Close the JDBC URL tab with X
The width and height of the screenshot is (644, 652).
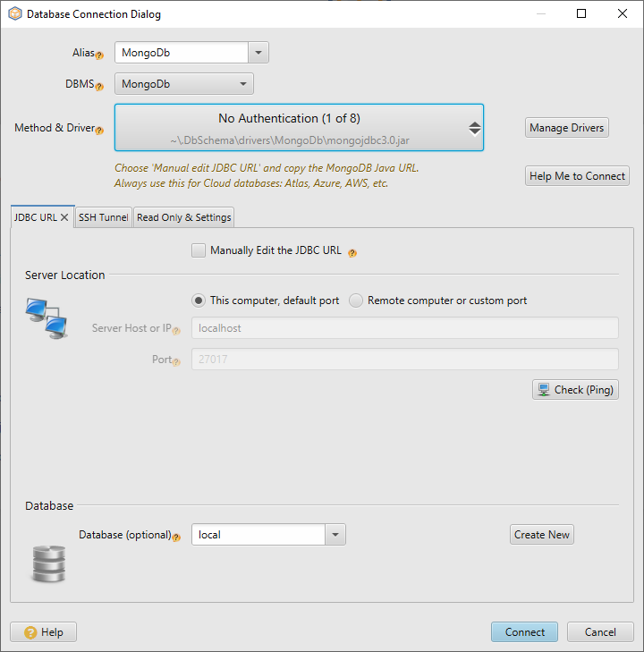point(64,217)
